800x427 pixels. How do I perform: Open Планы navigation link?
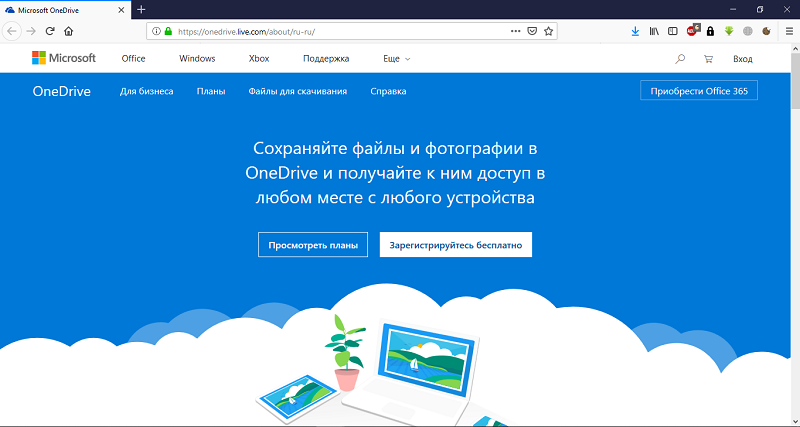(211, 91)
